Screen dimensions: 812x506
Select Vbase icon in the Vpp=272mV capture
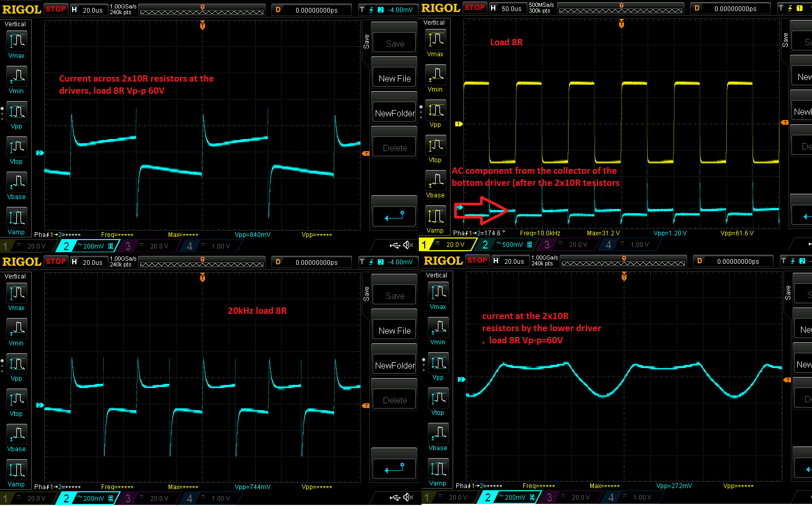(438, 433)
